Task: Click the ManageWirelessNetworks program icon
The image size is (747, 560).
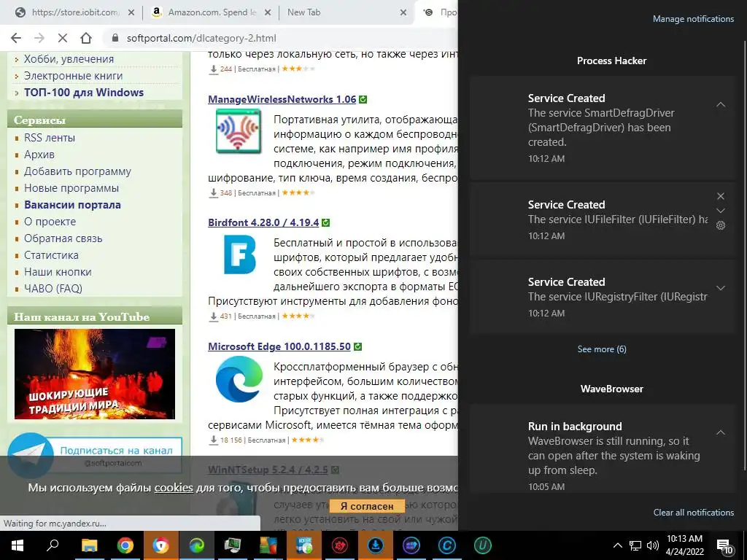Action: [239, 131]
